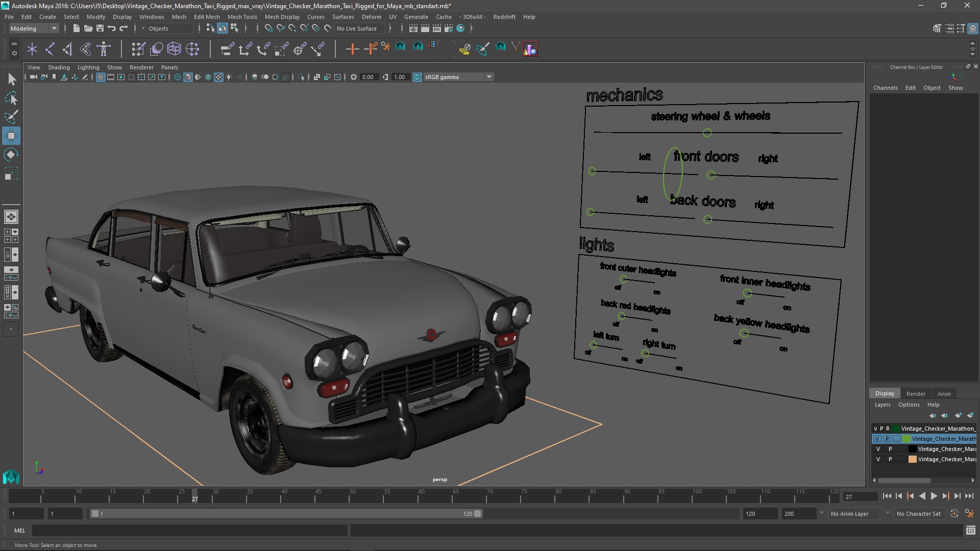
Task: Open the No Anim Layer dropdown arrow
Action: point(822,514)
